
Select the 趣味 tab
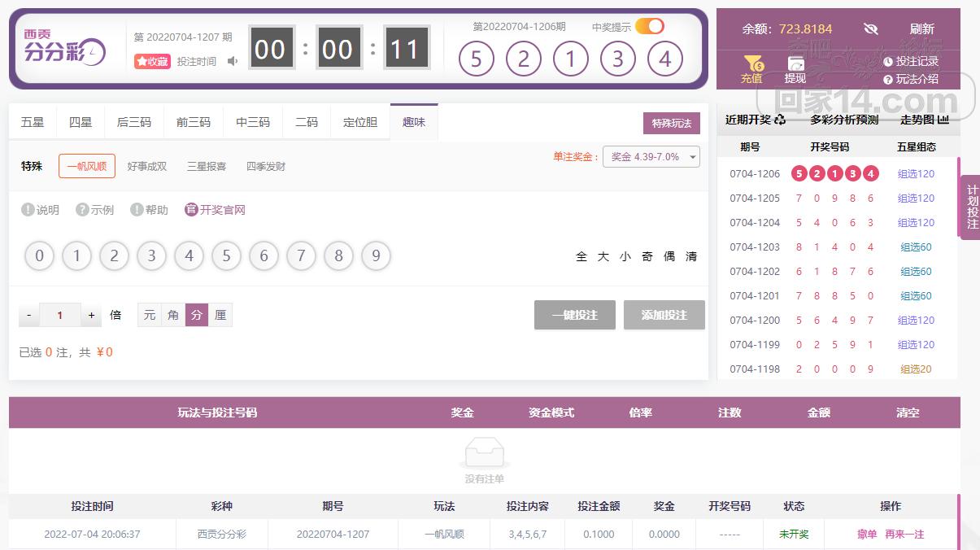pos(414,122)
